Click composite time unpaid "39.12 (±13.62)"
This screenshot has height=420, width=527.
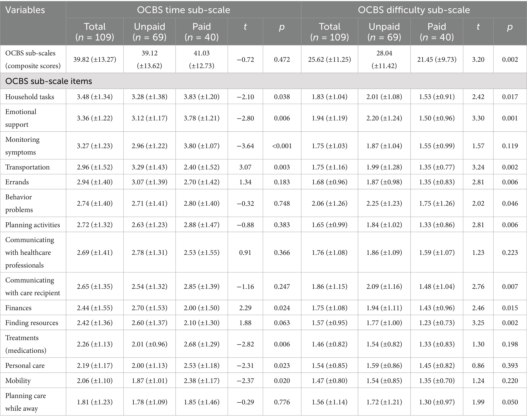(150, 59)
